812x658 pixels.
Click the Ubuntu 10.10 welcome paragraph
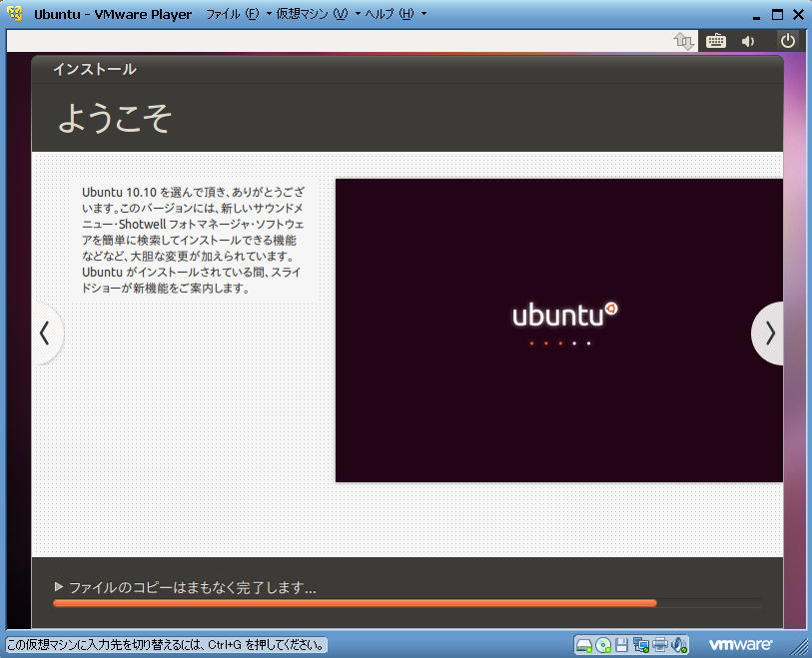pos(193,240)
